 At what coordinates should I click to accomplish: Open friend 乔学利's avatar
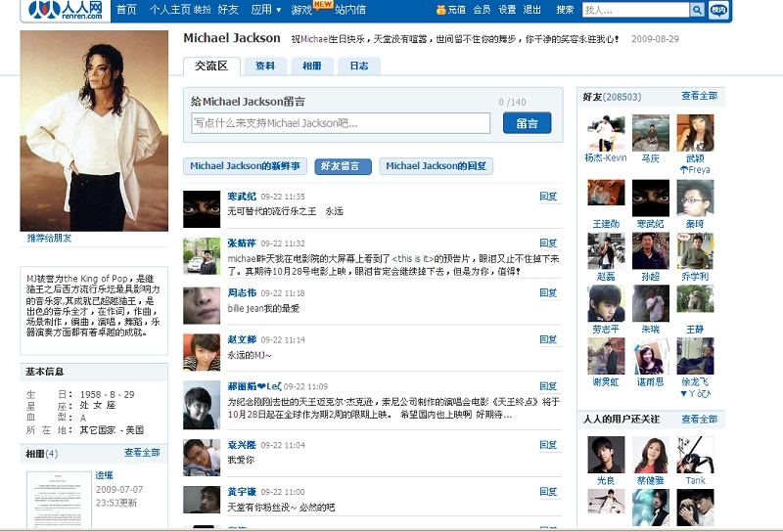click(x=695, y=251)
